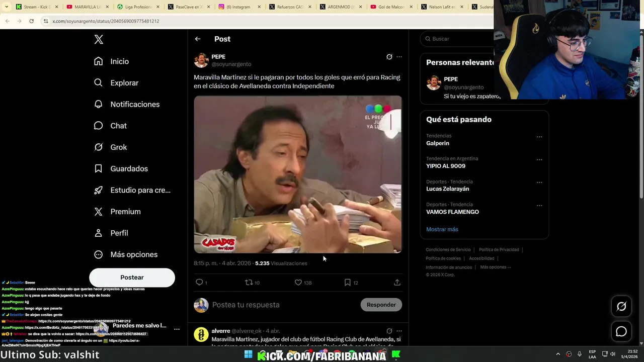Open the Lucas Zelarayán trend

(x=447, y=189)
